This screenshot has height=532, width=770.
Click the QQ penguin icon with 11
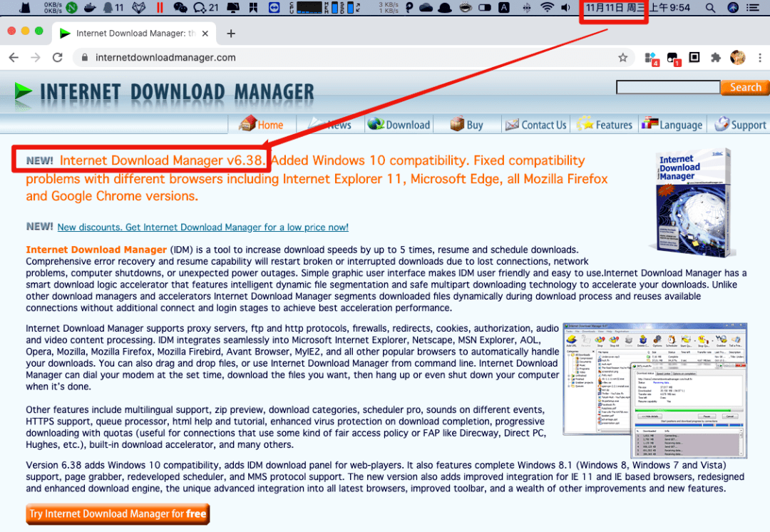coord(113,7)
